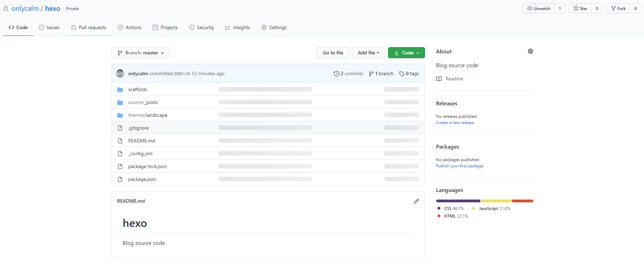Click the tag icon next to 0 tags
Image resolution: width=644 pixels, height=264 pixels.
coord(402,74)
